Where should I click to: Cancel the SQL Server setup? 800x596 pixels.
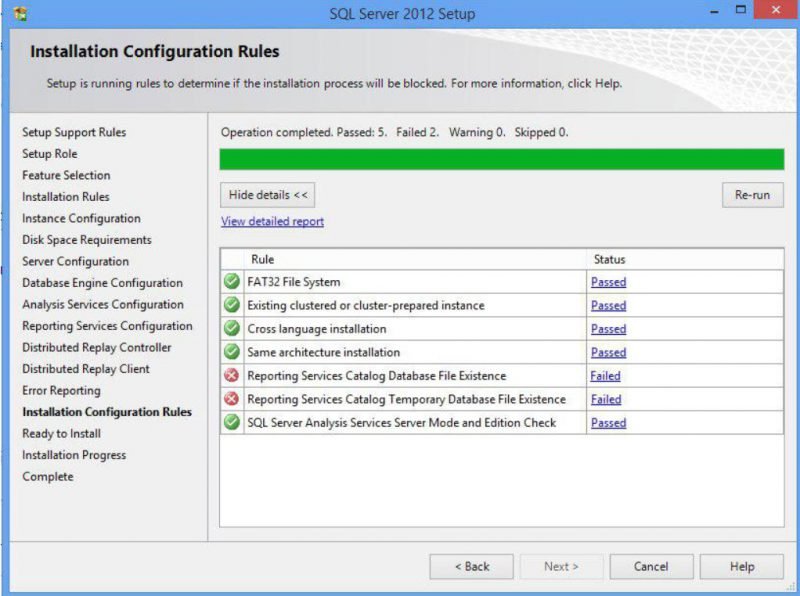pos(651,566)
